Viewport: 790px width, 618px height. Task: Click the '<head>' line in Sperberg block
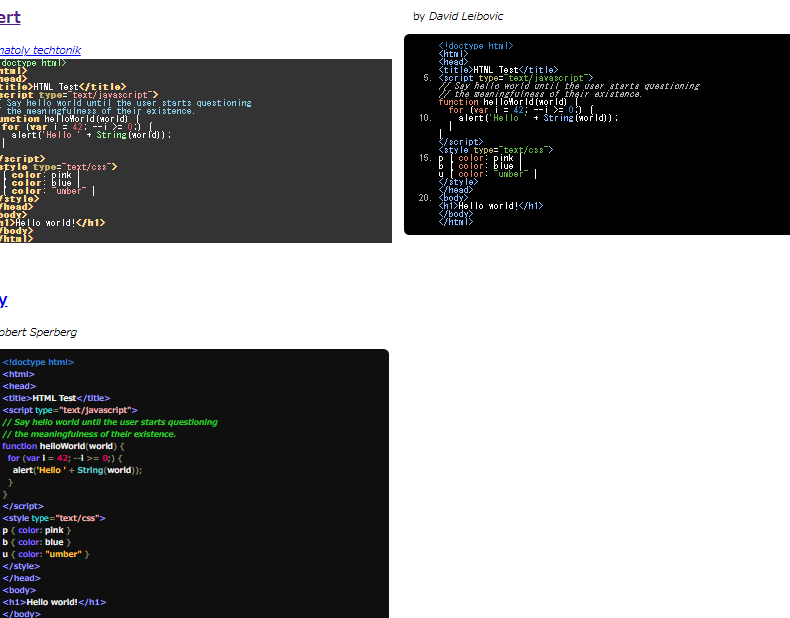coord(19,386)
